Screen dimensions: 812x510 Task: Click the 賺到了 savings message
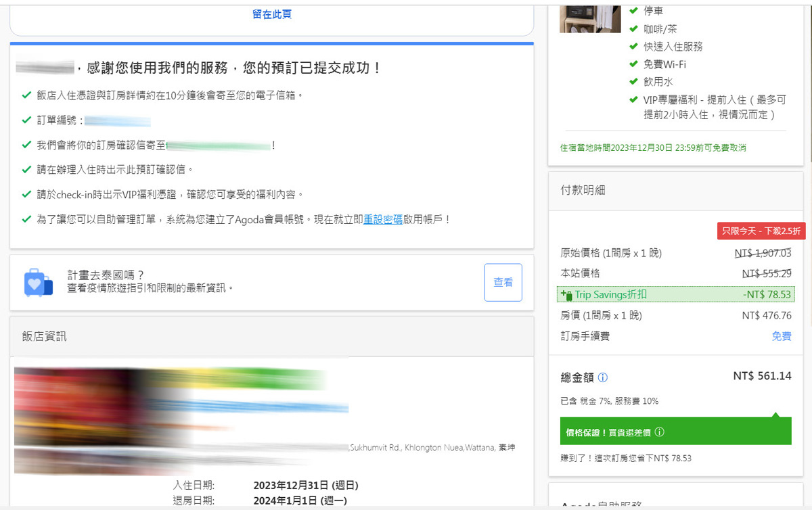626,458
